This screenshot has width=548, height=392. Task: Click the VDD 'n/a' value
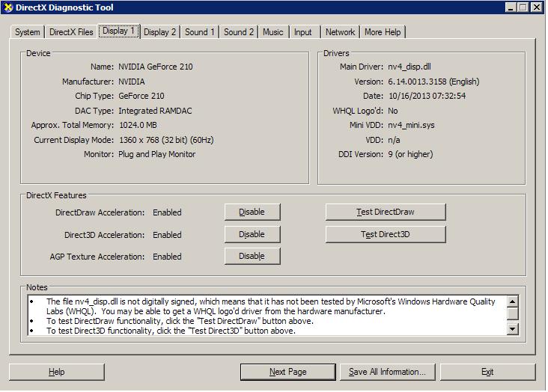coord(394,140)
